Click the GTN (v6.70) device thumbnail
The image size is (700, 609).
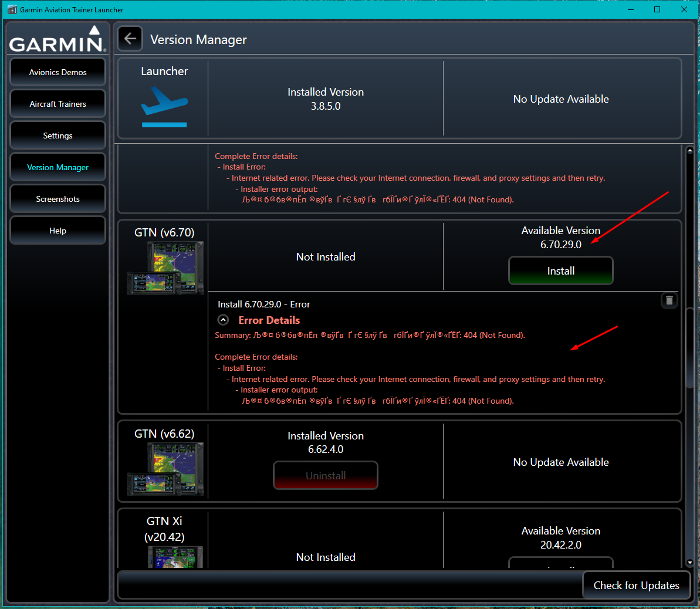tap(165, 268)
